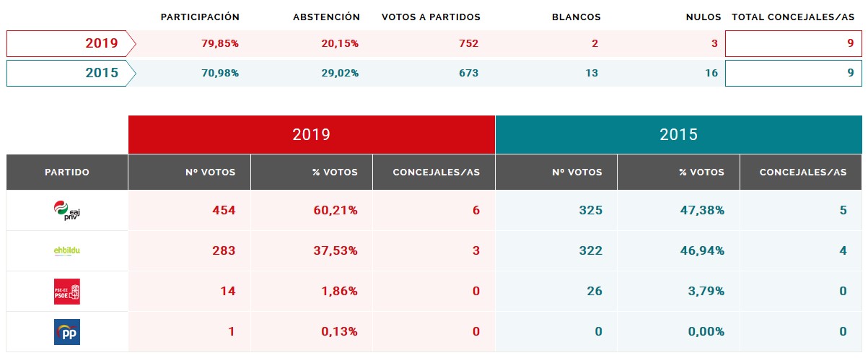868x358 pixels.
Task: Click the 2015 % VOTOS column header
Action: [x=678, y=173]
